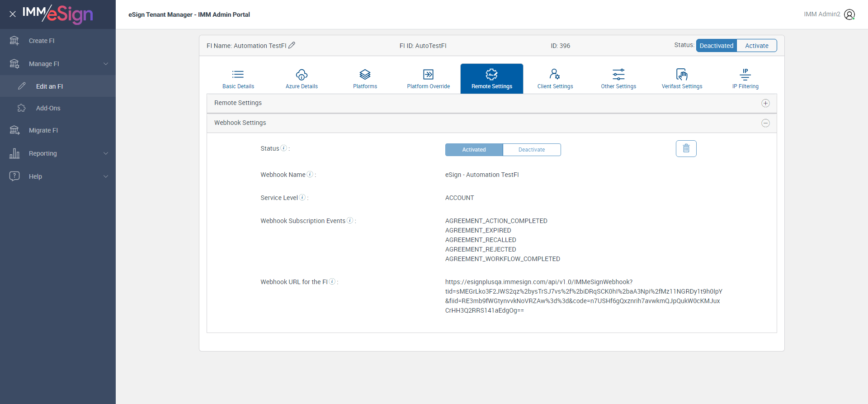The image size is (868, 404).
Task: Deactivate the webhook using Deactivate toggle
Action: point(532,150)
